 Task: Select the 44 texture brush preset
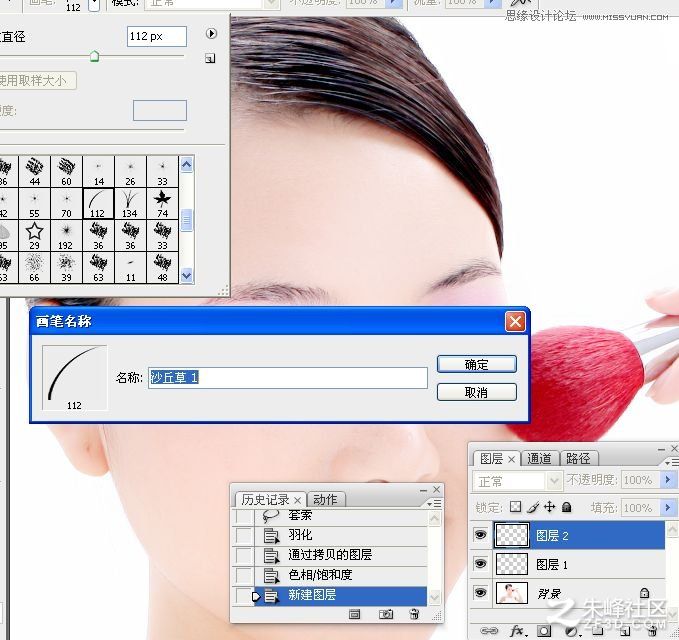[x=34, y=171]
